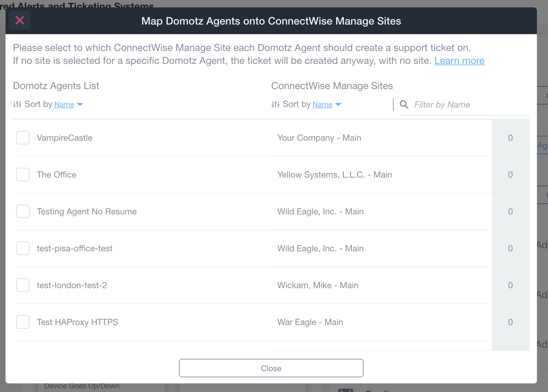Check the VampireCastle agent checkbox

pos(23,138)
